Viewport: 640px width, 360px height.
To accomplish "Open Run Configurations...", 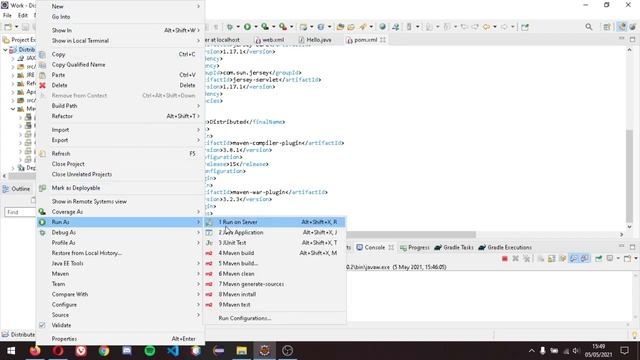I will coord(275,318).
